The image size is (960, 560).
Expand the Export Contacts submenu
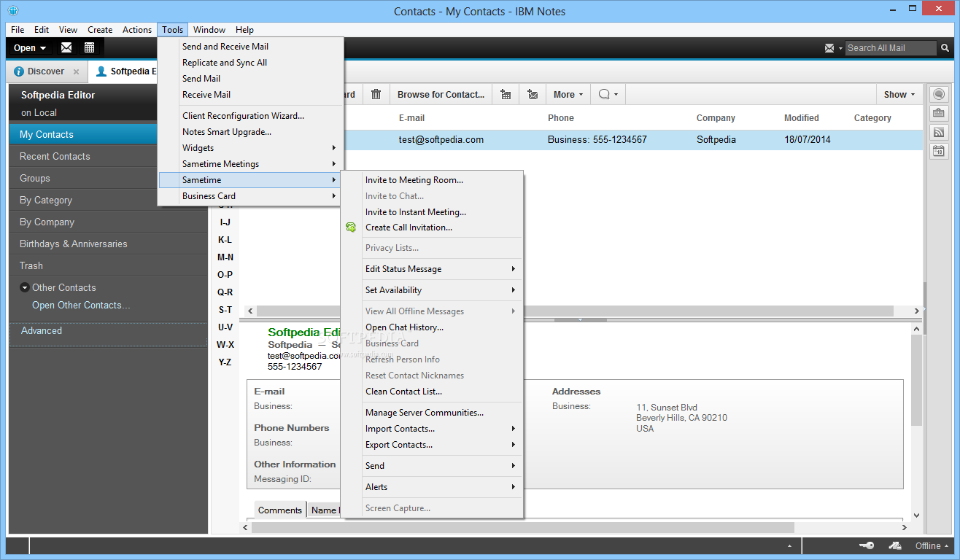432,445
